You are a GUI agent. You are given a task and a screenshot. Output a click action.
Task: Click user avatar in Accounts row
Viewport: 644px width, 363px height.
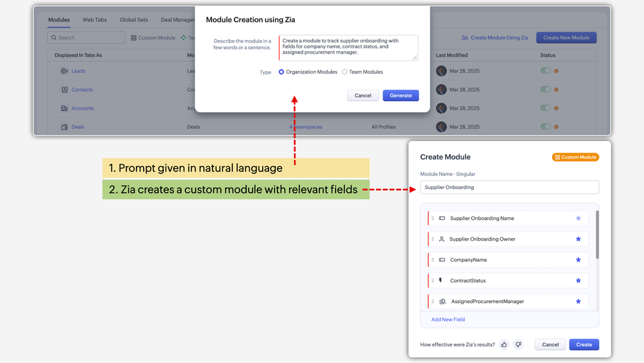click(x=441, y=108)
